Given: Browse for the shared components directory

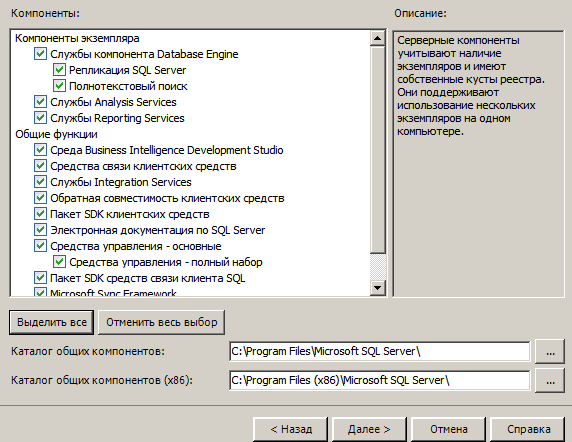Looking at the screenshot, I should pos(550,352).
